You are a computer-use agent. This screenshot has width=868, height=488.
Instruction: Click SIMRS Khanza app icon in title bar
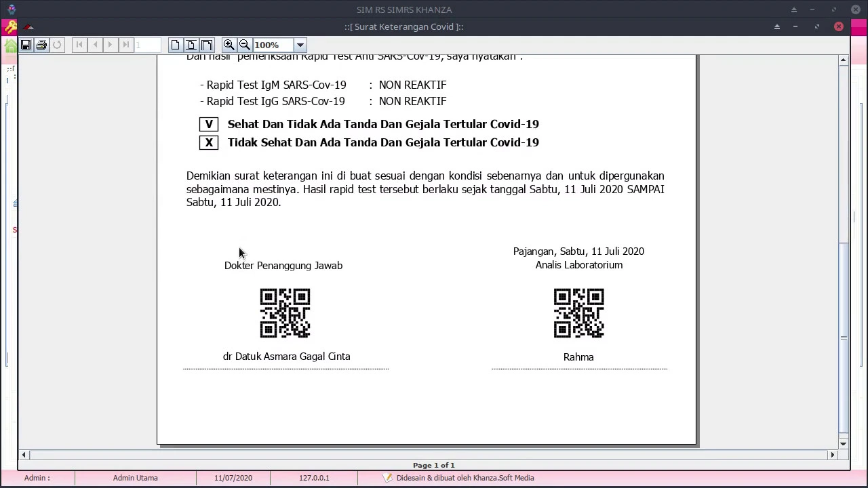click(x=12, y=9)
